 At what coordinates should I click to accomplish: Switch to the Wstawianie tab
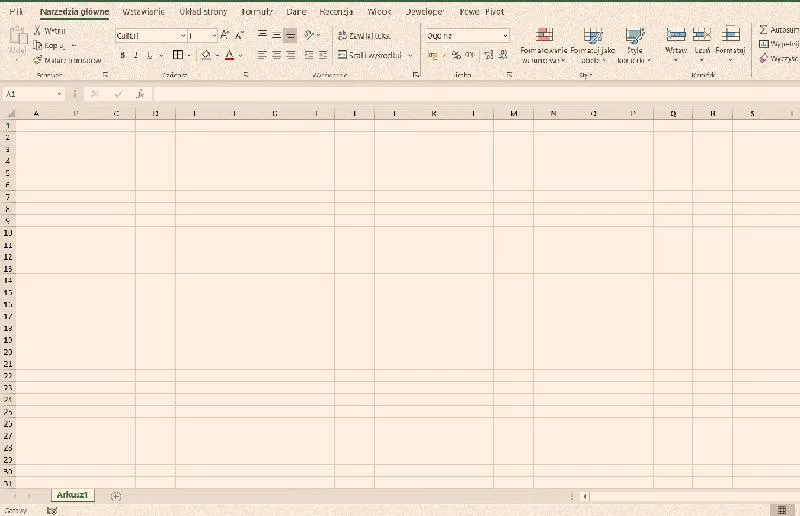[x=143, y=11]
